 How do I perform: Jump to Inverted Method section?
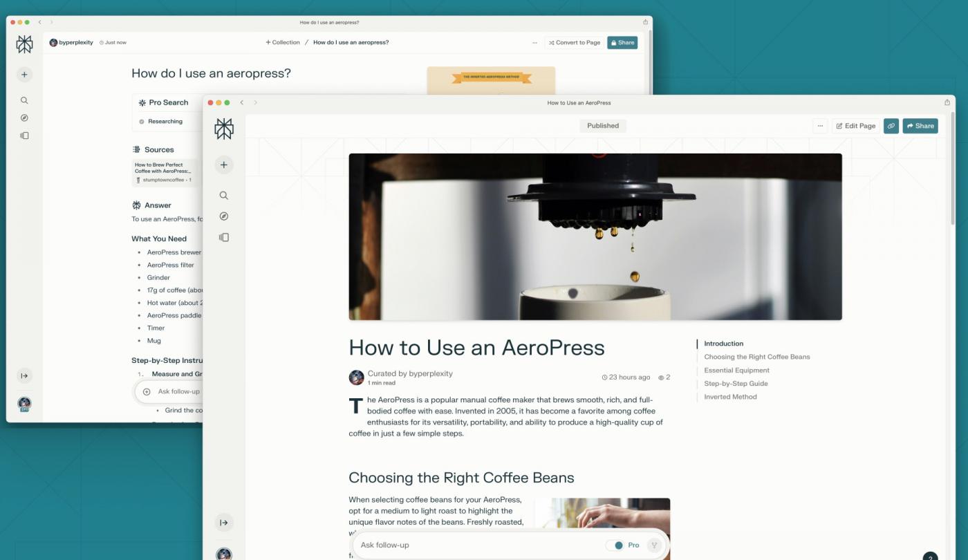click(730, 397)
